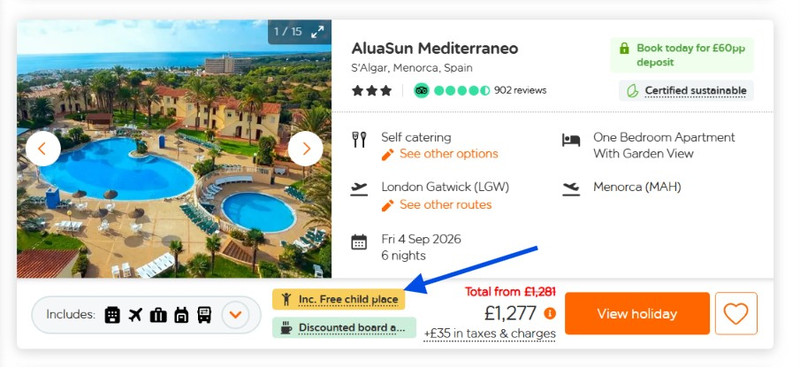The image size is (800, 368).
Task: Click the backpack hand luggage icon
Action: tap(181, 315)
